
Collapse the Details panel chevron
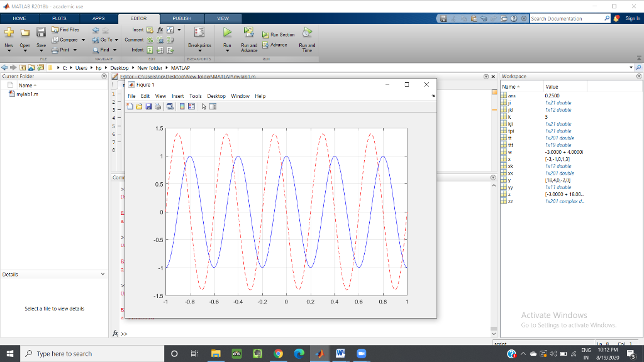(103, 275)
